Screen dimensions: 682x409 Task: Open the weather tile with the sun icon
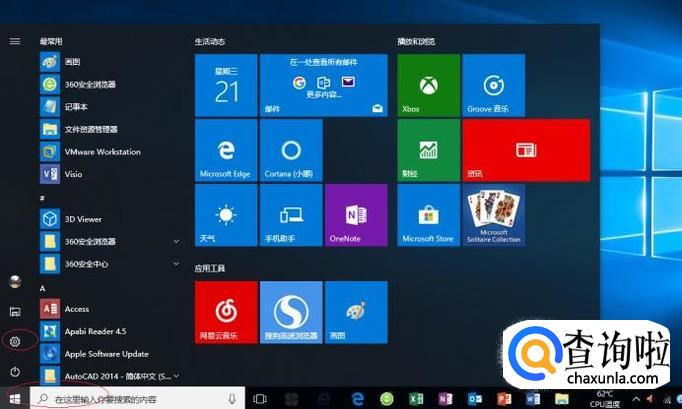coord(226,215)
